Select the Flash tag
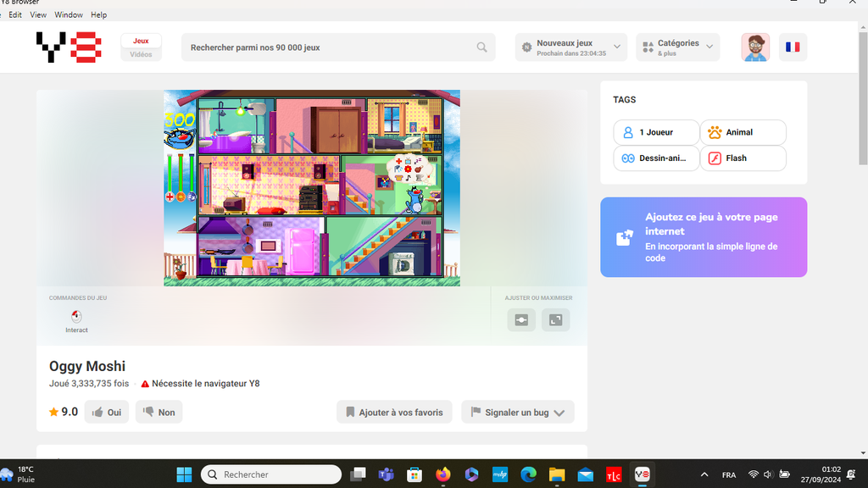The width and height of the screenshot is (868, 488). coord(743,158)
